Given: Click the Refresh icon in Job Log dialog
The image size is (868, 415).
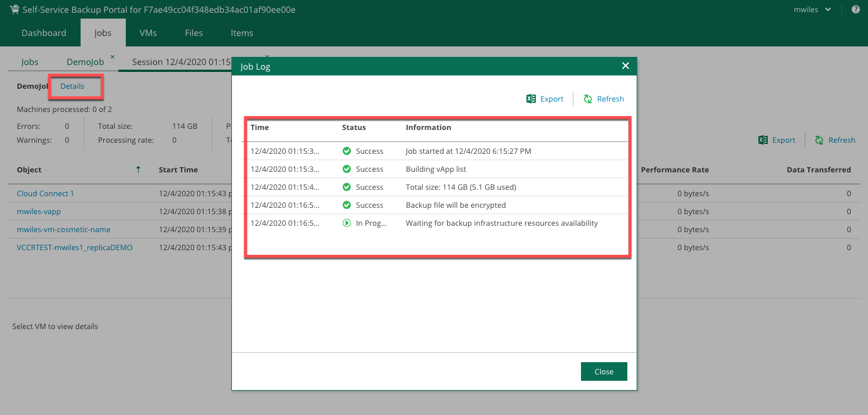Looking at the screenshot, I should [588, 99].
